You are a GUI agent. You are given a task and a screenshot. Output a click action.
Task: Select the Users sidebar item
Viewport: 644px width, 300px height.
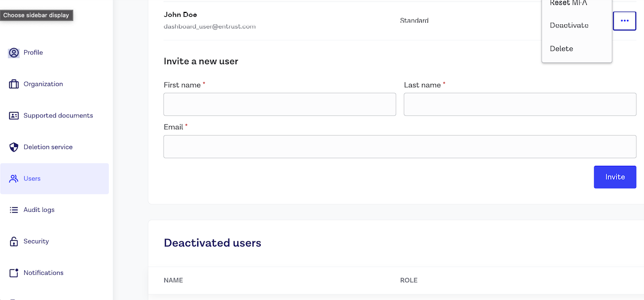tap(54, 178)
